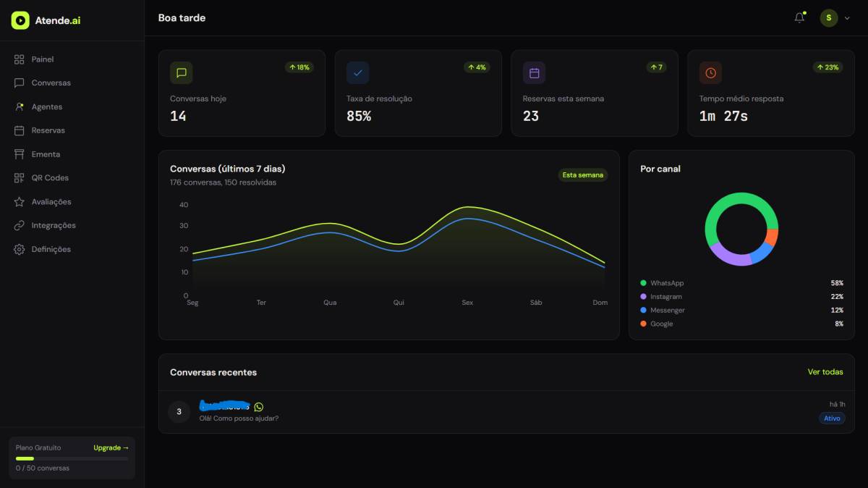Click the calendar icon on Reservas esta semana card

[535, 73]
